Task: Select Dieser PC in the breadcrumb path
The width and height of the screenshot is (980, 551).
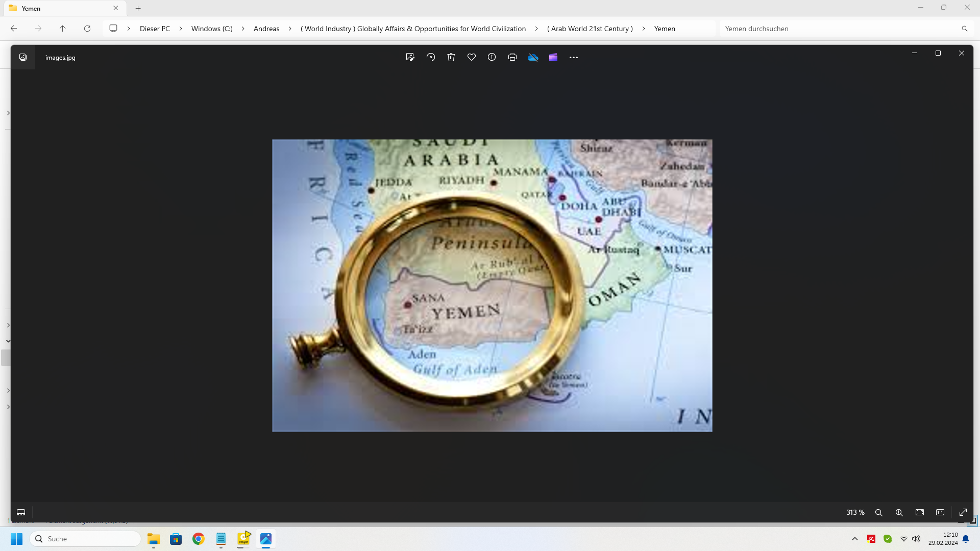Action: click(x=155, y=29)
